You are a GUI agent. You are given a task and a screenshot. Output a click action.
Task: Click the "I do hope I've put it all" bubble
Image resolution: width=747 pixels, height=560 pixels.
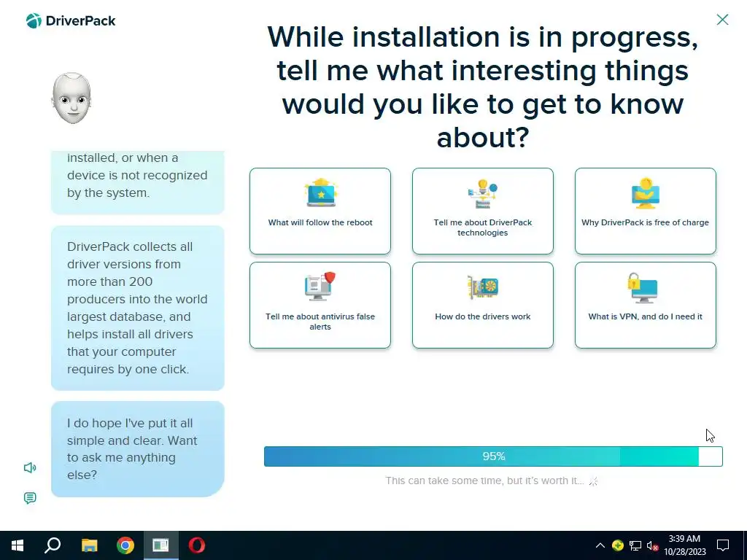[x=138, y=449]
